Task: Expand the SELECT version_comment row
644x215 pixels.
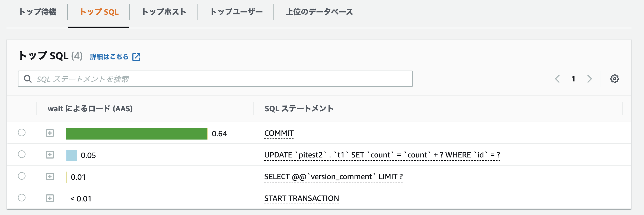Action: 50,176
